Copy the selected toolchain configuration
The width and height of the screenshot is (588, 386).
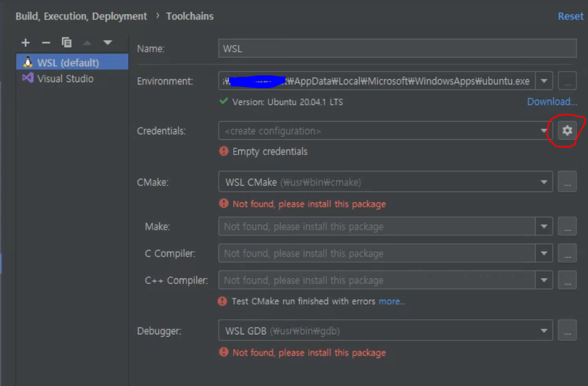coord(67,43)
